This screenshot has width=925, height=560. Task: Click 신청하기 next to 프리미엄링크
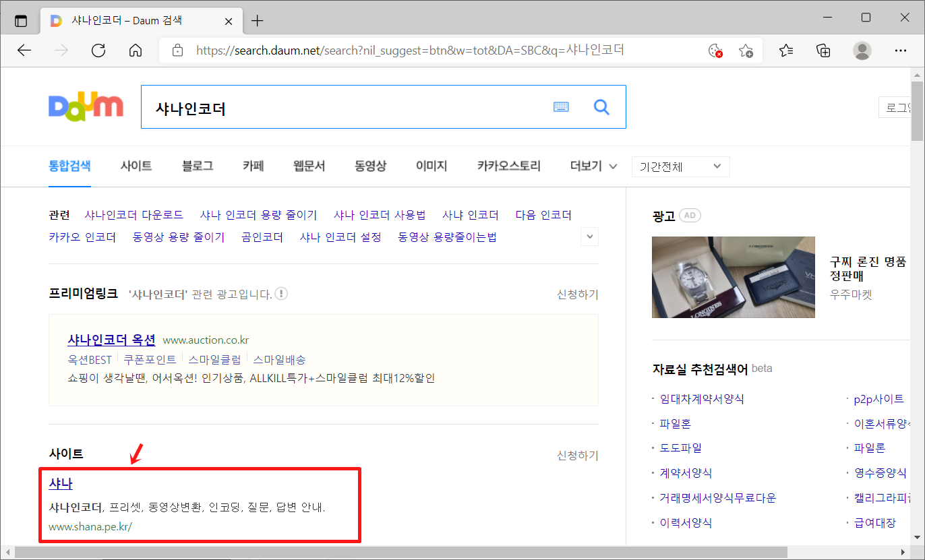577,294
